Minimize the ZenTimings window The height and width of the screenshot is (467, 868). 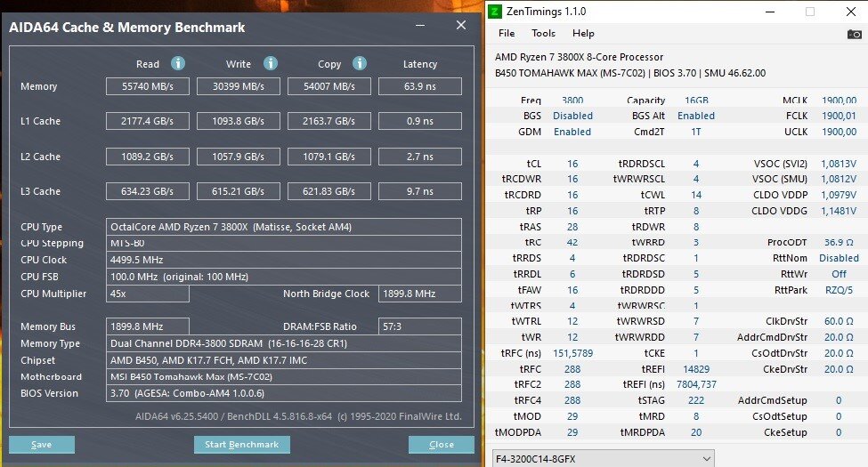[770, 12]
